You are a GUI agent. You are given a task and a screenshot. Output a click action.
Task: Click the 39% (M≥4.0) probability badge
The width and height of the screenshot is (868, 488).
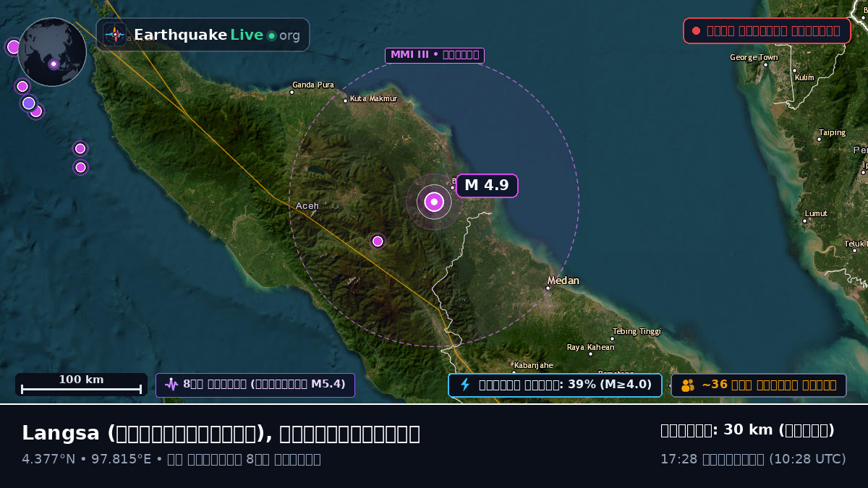pyautogui.click(x=555, y=385)
